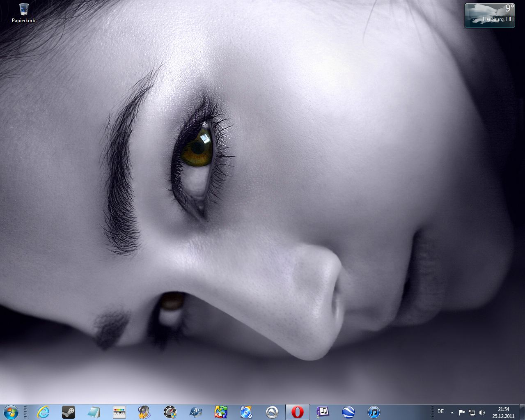Launch the TrackMania taskbar icon

click(x=119, y=412)
